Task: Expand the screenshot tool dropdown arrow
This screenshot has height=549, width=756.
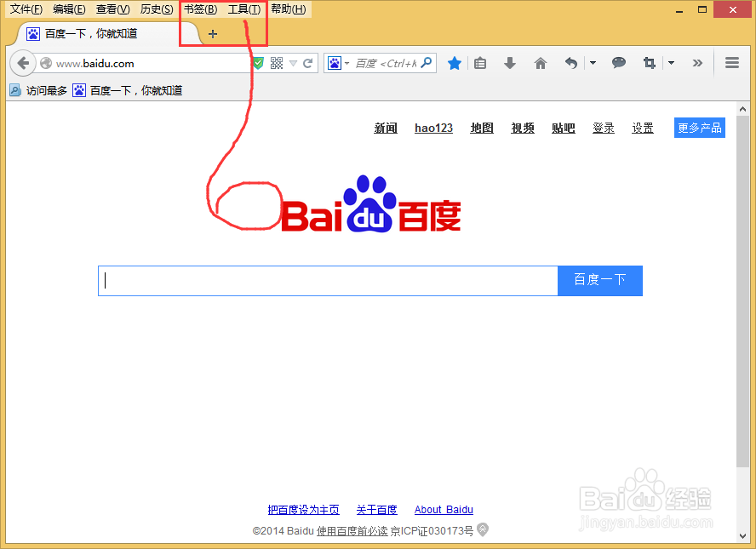Action: pyautogui.click(x=671, y=63)
